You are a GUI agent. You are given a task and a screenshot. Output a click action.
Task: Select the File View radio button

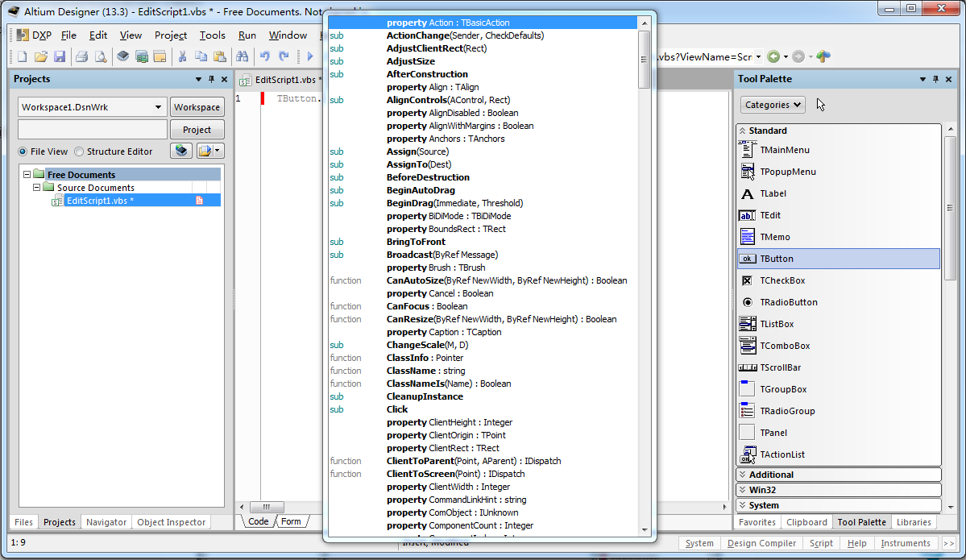pyautogui.click(x=23, y=151)
